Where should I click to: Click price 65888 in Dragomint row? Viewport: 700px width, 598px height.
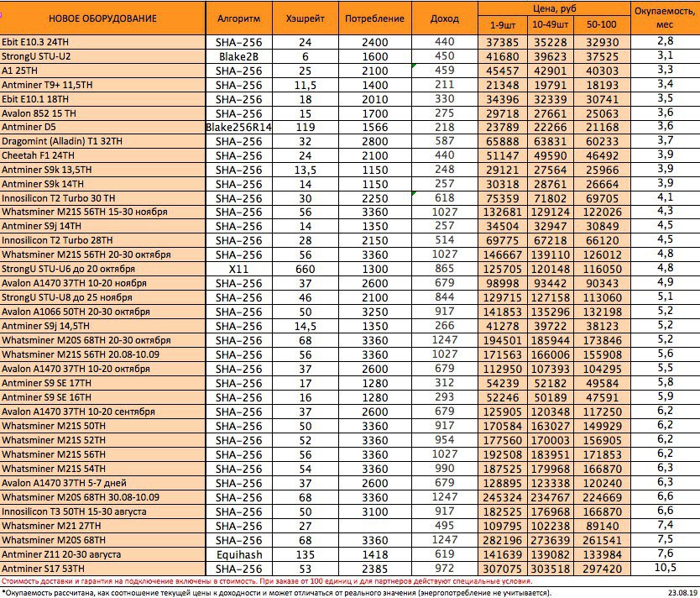(x=503, y=141)
